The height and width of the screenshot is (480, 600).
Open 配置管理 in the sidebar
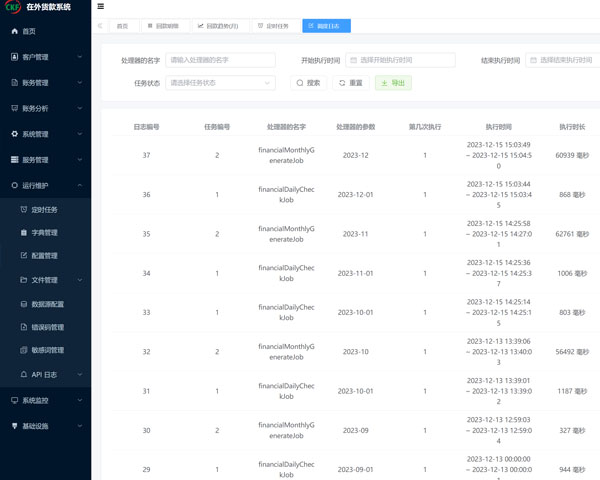coord(45,256)
